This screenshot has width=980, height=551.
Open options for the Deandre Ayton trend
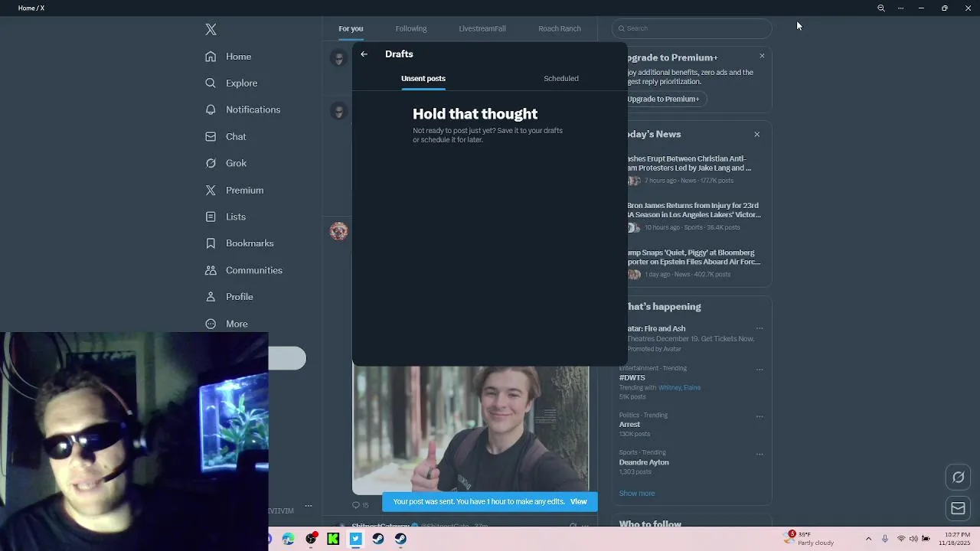pos(759,454)
